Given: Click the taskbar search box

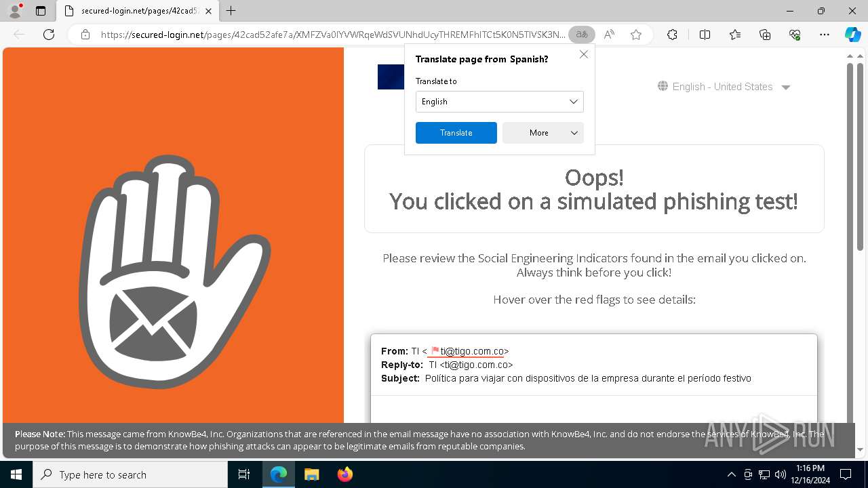Looking at the screenshot, I should pyautogui.click(x=130, y=474).
